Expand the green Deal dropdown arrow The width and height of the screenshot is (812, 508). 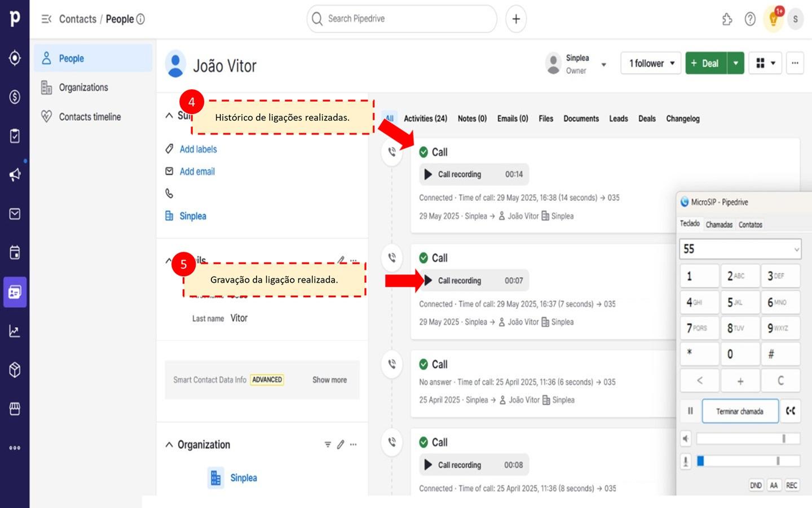(x=736, y=63)
